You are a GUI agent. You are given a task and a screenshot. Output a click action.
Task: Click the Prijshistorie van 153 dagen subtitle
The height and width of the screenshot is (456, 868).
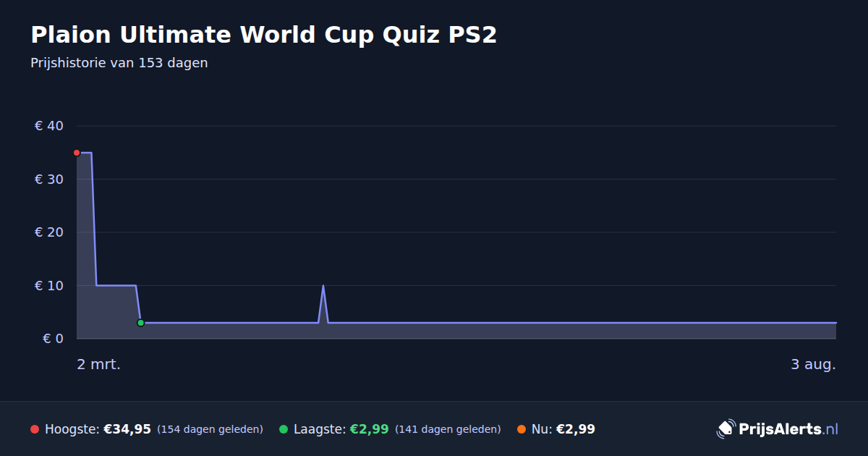(119, 63)
